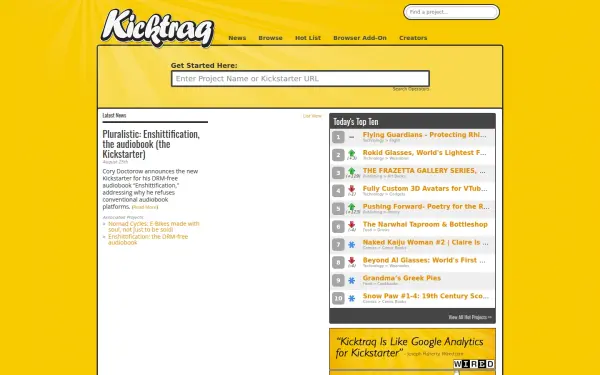Click the rank 10 badge
The image size is (600, 375).
pos(338,298)
